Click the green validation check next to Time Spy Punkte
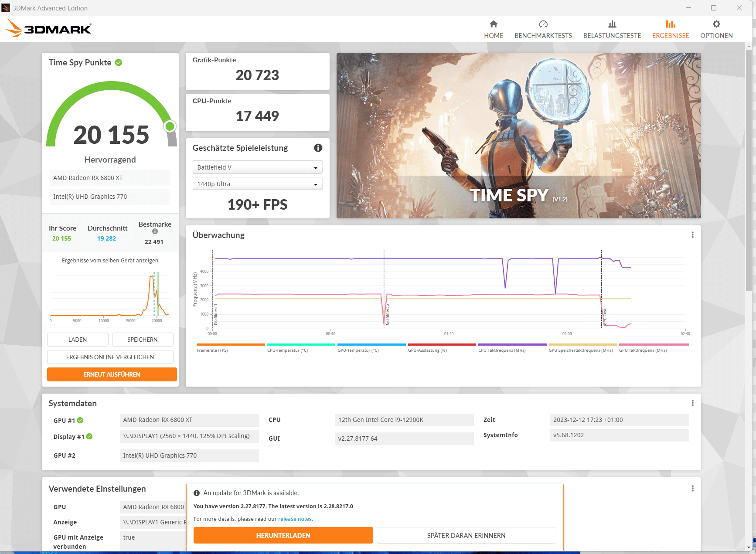The image size is (756, 554). pyautogui.click(x=119, y=63)
